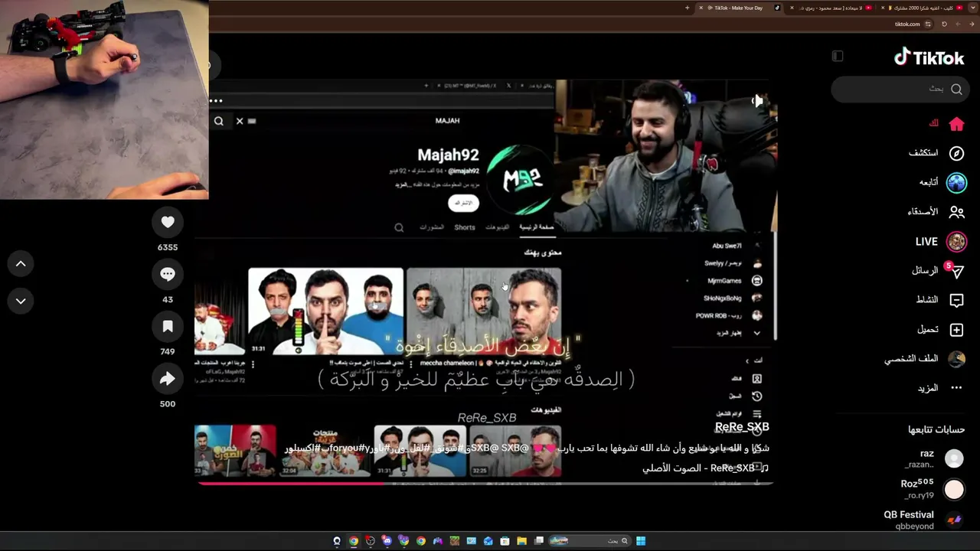Open the Activity notifications icon
The image size is (980, 551).
[956, 300]
